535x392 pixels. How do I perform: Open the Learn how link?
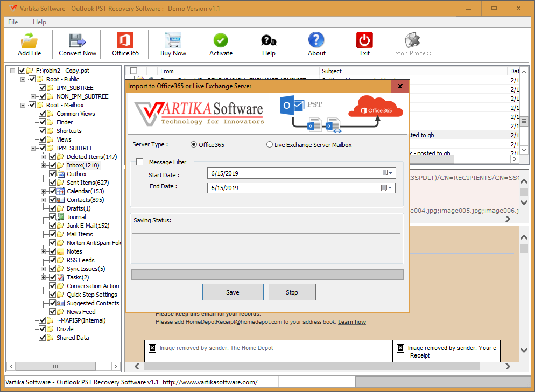click(x=352, y=322)
